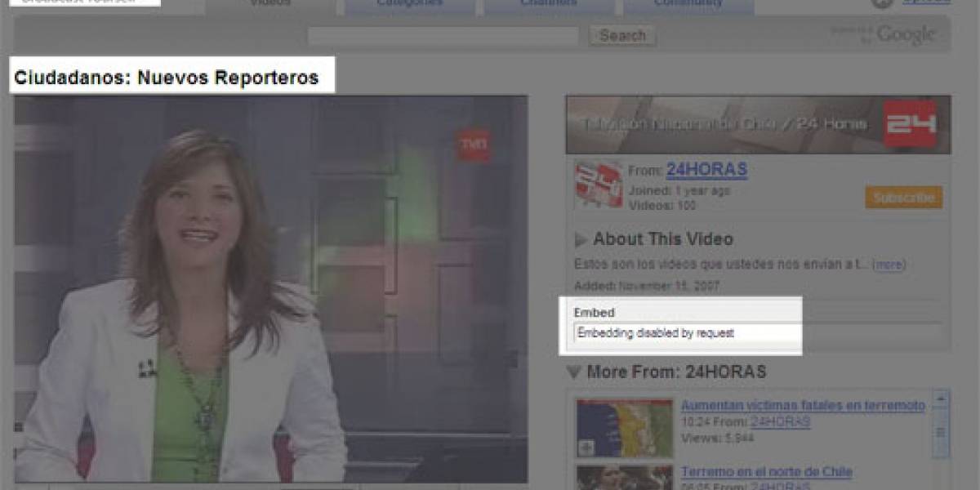This screenshot has height=490, width=980.
Task: Open the 24HORAS channel link beside From
Action: (x=706, y=170)
